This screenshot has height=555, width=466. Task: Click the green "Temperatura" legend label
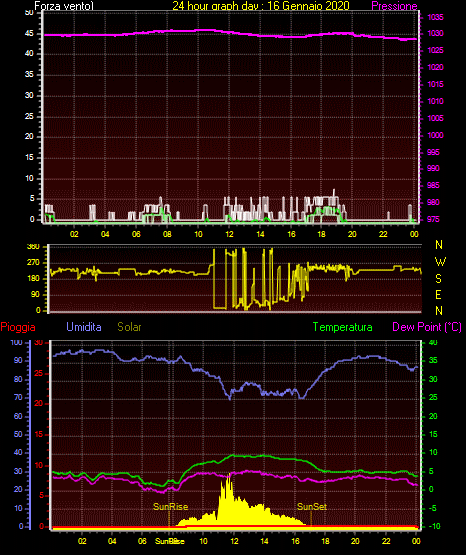click(342, 327)
